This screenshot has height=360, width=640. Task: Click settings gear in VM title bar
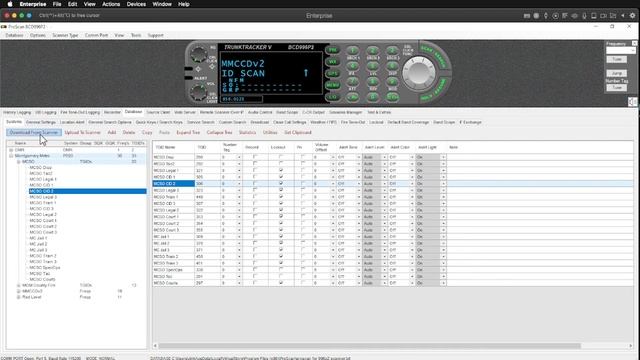632,16
